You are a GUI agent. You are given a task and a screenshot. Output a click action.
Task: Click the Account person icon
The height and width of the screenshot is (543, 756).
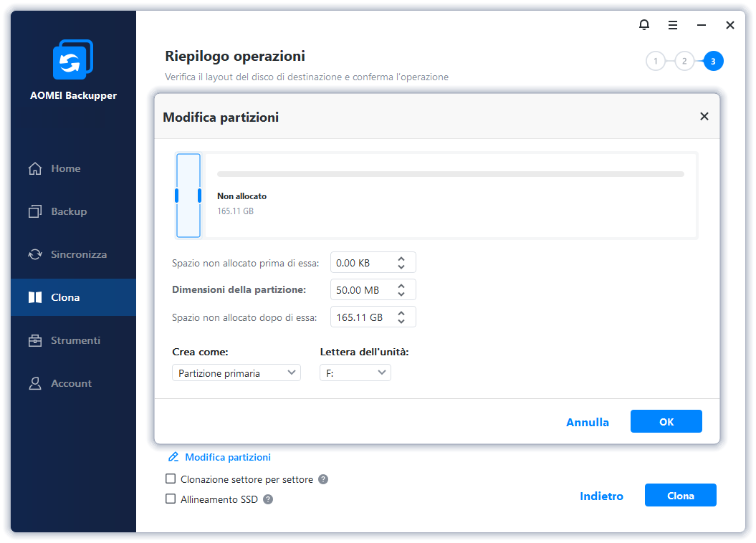pyautogui.click(x=35, y=383)
